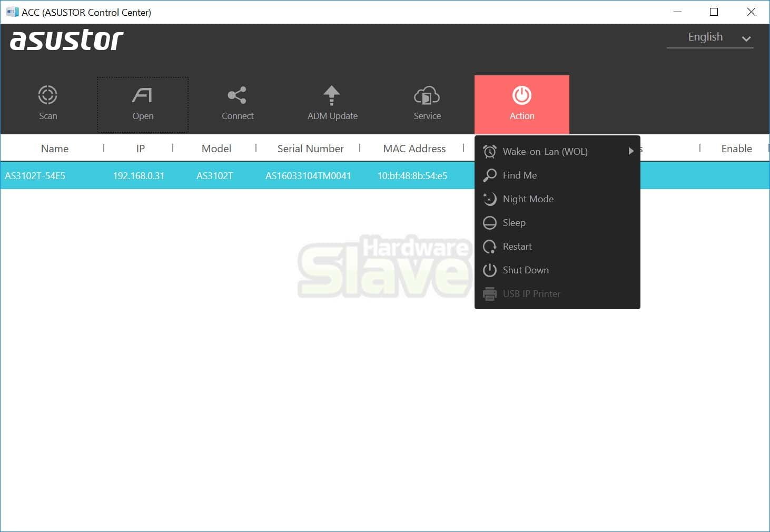Screen dimensions: 770x532
Task: Click the Service label in the toolbar
Action: coord(427,116)
